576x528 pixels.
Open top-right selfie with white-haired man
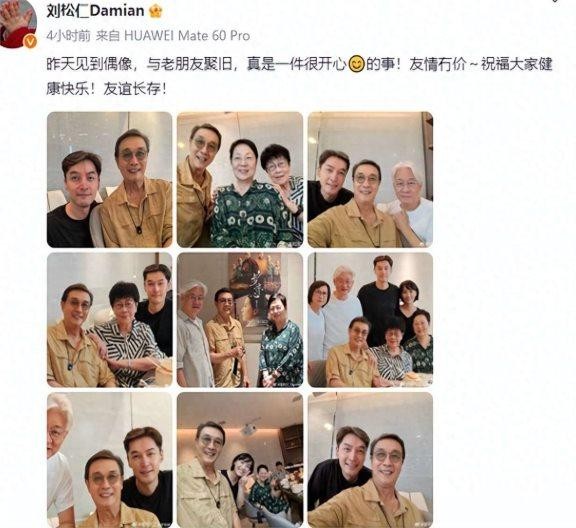pyautogui.click(x=370, y=180)
